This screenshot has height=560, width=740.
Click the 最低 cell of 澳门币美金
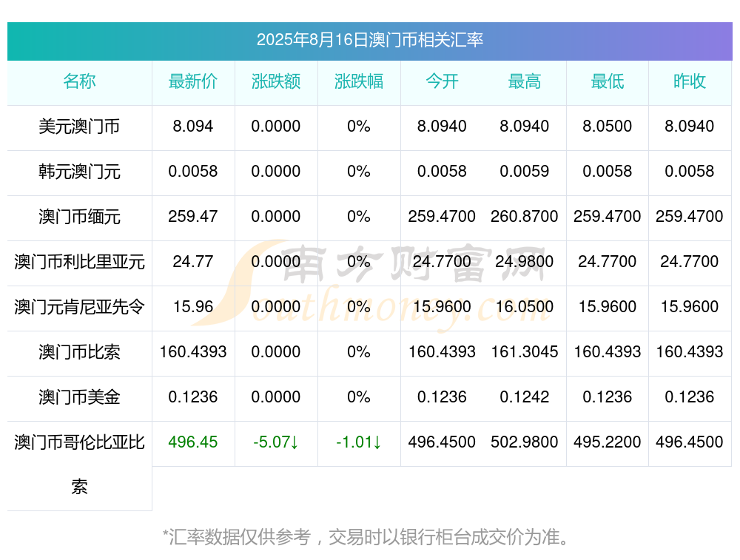tap(608, 397)
